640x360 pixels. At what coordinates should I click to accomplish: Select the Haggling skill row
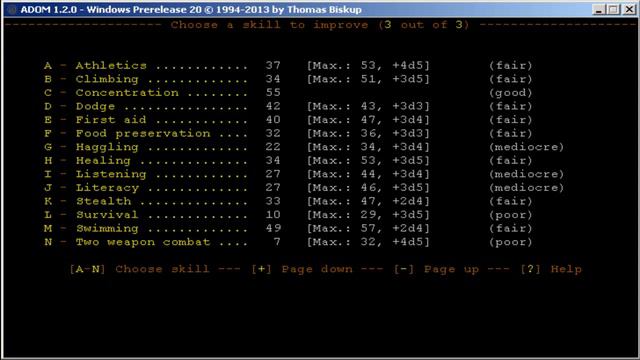(x=304, y=147)
